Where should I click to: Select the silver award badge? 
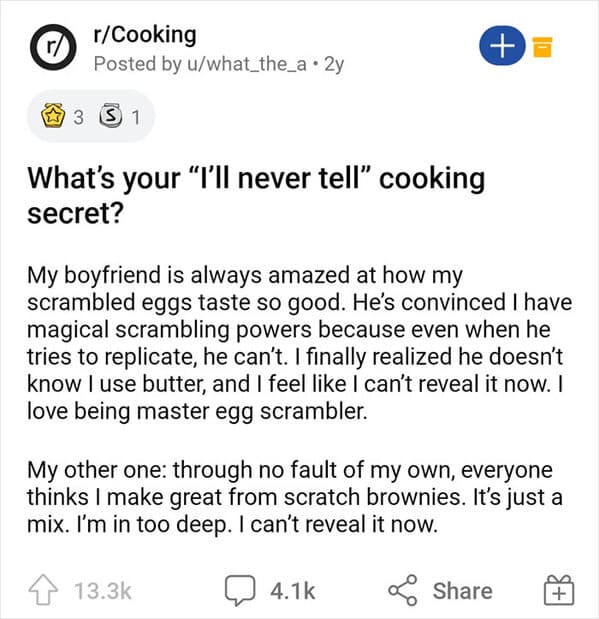(110, 115)
